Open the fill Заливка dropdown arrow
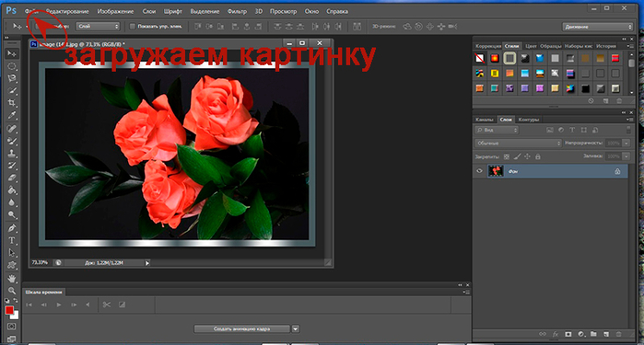The width and height of the screenshot is (644, 345). (626, 156)
